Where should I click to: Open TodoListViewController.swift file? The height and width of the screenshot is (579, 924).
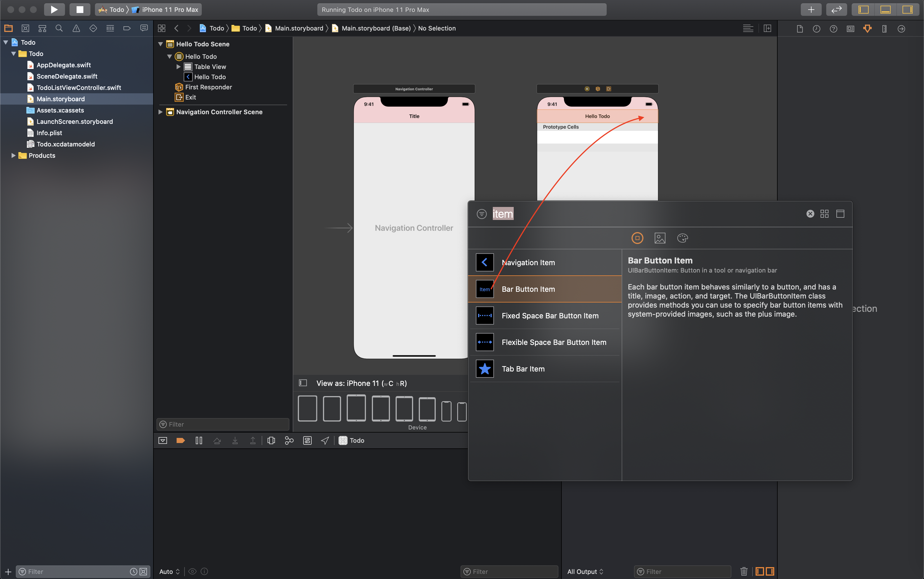point(79,88)
